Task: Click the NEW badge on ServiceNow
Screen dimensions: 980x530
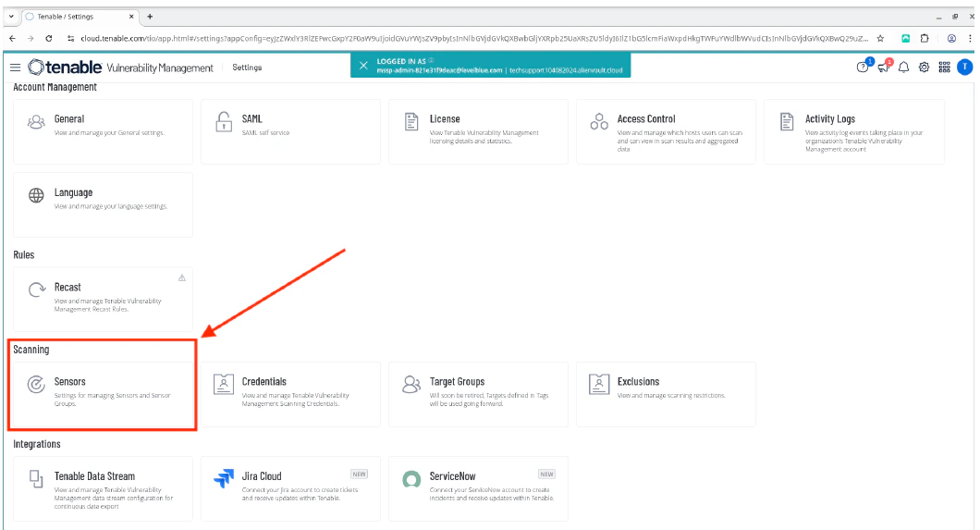Action: [547, 474]
